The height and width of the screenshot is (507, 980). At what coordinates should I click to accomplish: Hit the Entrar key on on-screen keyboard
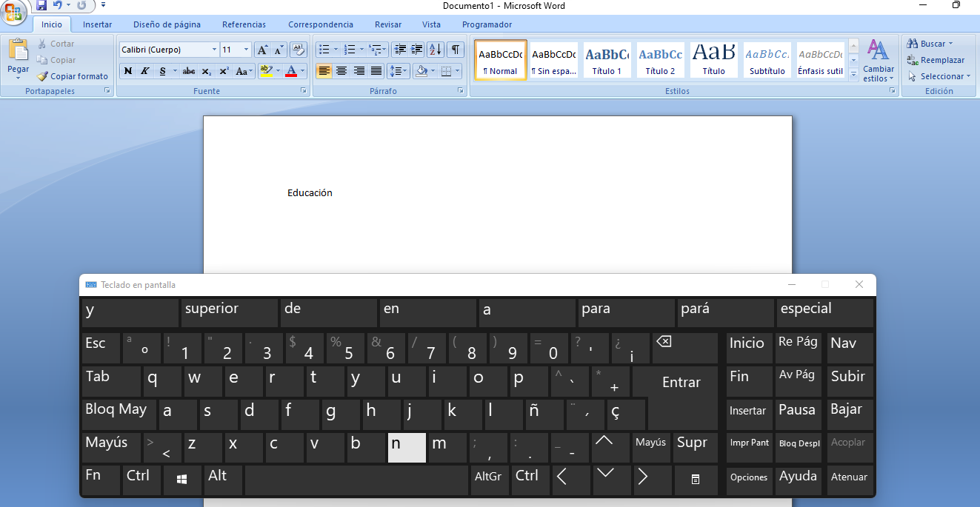pos(681,382)
